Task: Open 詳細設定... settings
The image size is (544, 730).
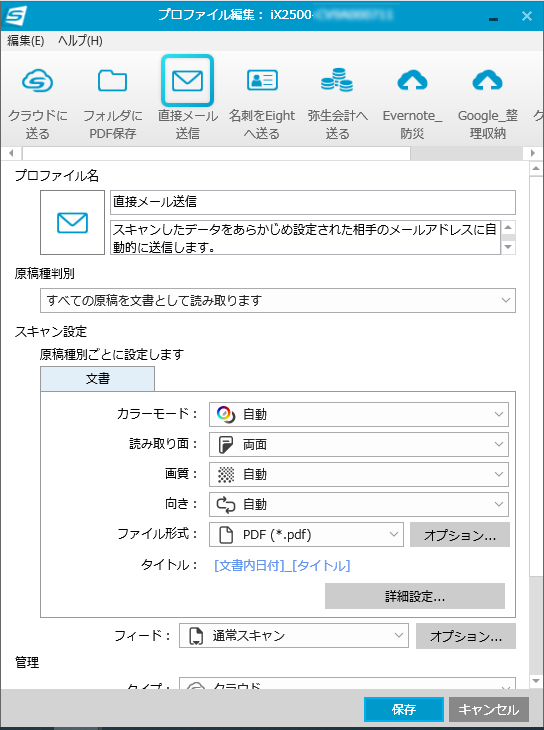Action: click(415, 596)
